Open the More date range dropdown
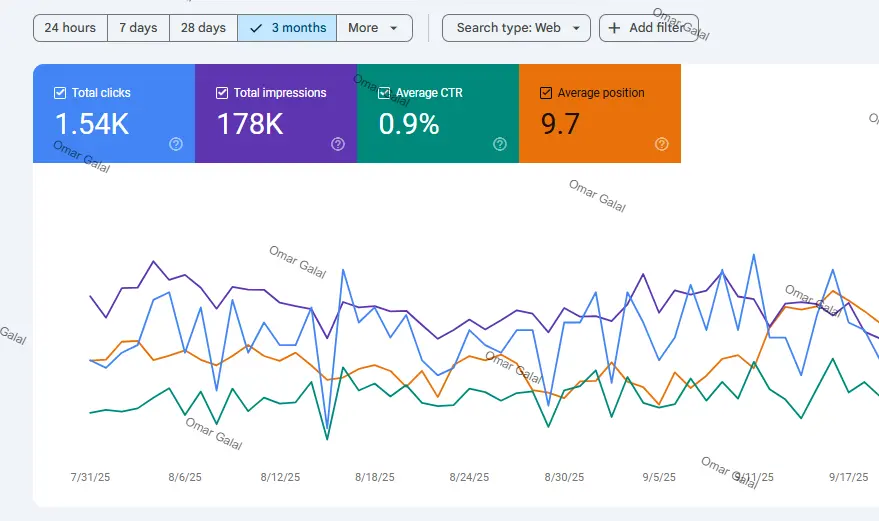 point(374,28)
